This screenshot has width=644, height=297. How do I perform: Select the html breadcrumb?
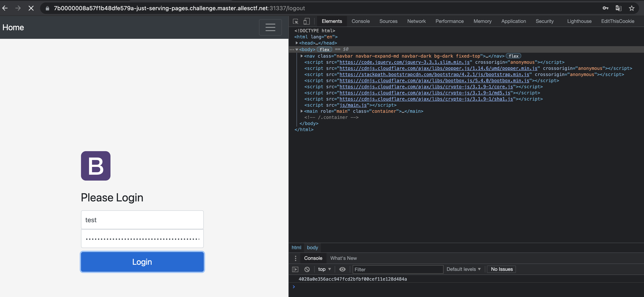tap(296, 247)
